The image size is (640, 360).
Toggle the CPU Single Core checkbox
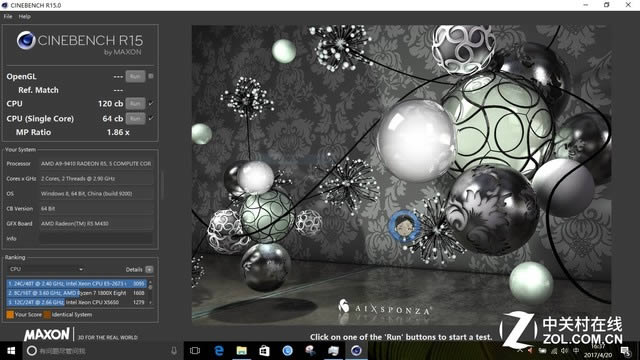[151, 118]
